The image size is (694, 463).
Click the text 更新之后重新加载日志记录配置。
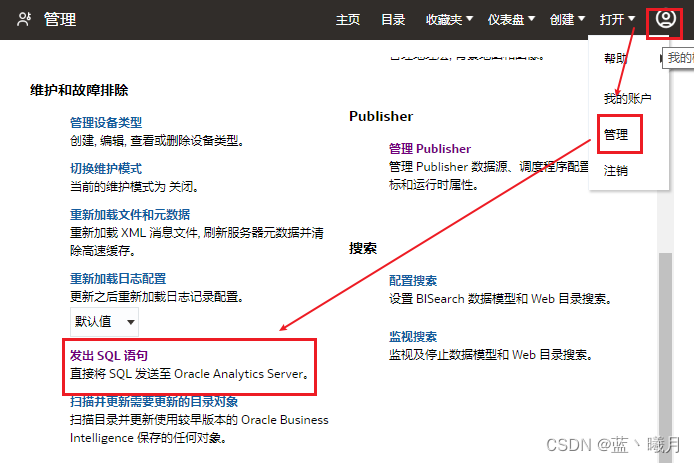point(157,297)
